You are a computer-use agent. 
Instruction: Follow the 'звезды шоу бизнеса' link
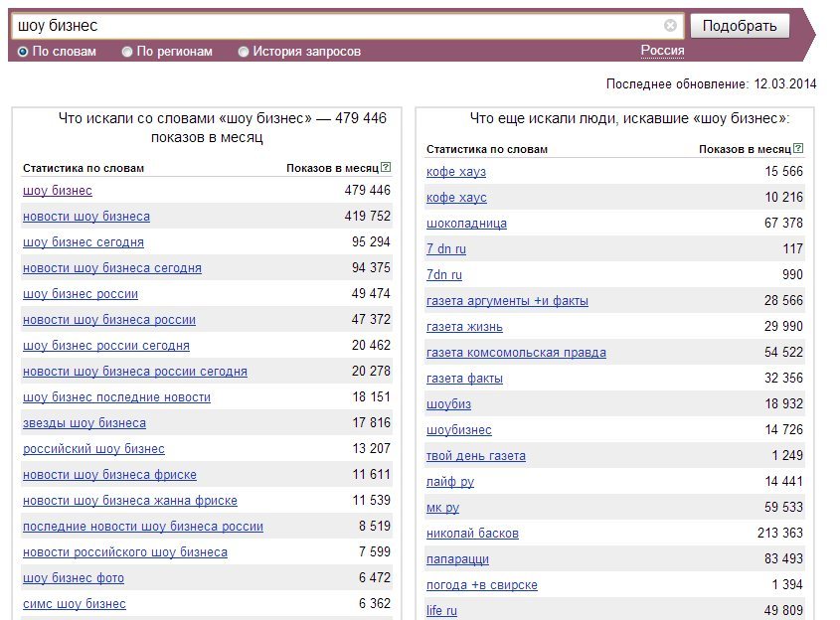[84, 423]
